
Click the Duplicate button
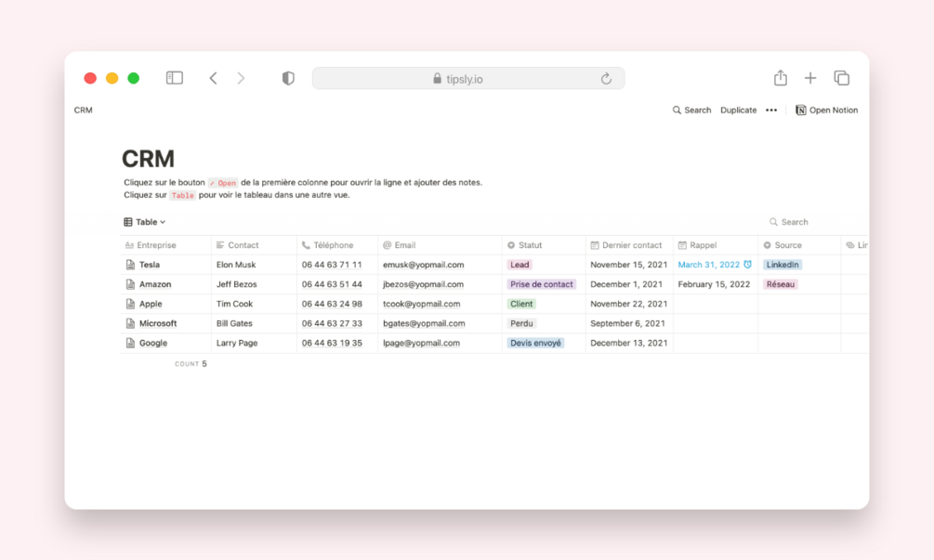click(x=738, y=111)
